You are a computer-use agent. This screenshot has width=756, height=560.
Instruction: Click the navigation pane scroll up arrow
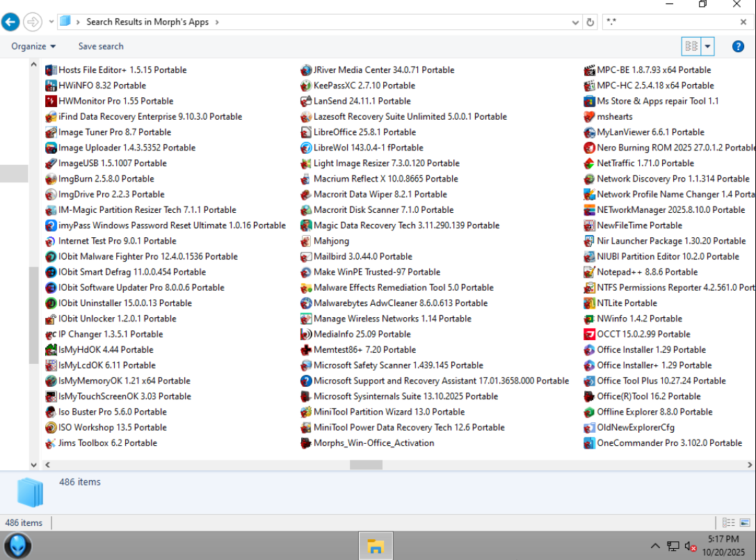pos(34,64)
